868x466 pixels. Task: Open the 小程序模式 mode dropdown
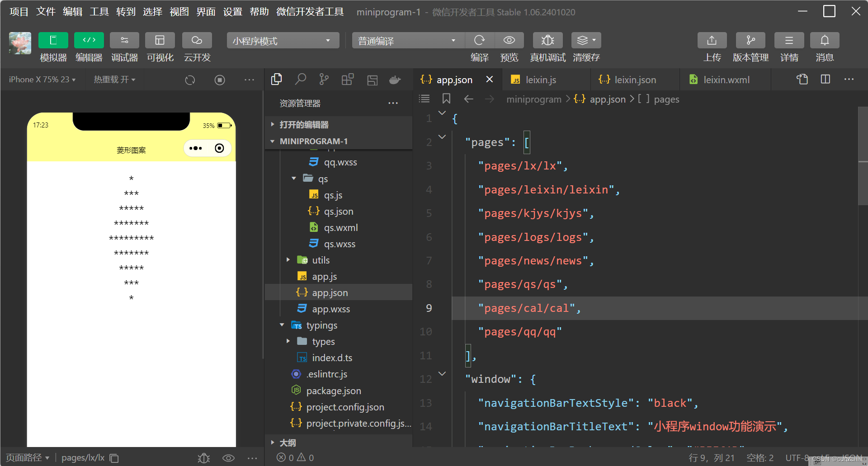point(283,41)
